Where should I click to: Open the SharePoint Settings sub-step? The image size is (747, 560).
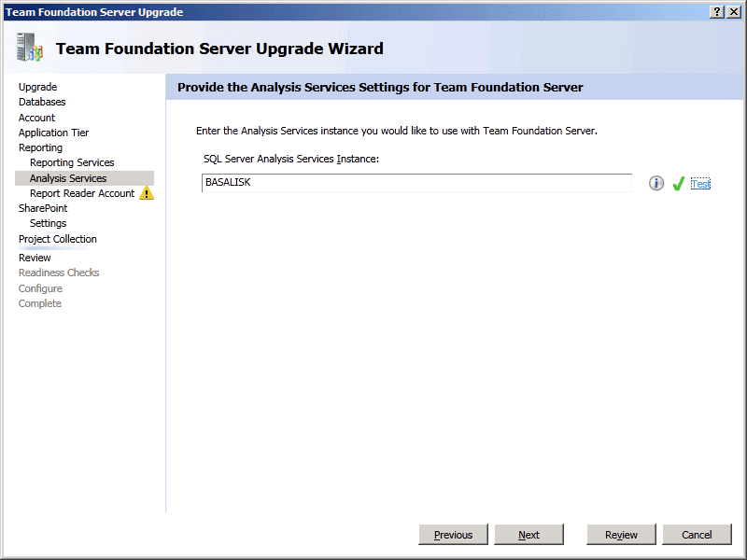(x=48, y=223)
